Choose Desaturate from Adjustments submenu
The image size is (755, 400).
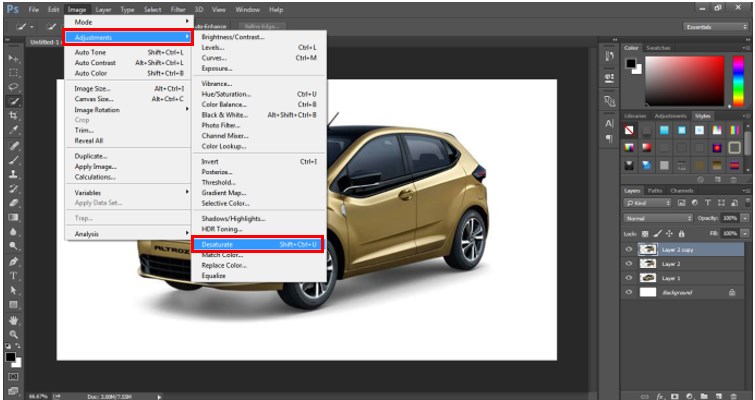click(258, 245)
